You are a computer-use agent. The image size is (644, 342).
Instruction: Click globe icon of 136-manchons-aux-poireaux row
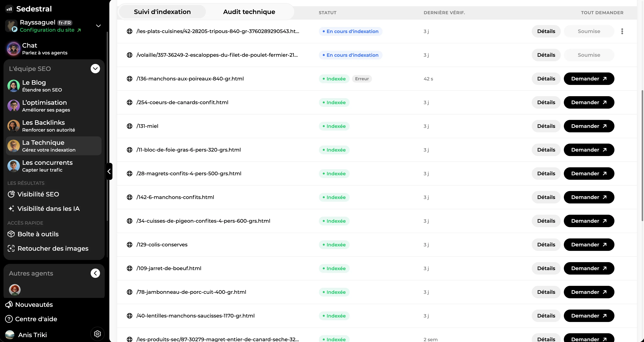(x=130, y=79)
